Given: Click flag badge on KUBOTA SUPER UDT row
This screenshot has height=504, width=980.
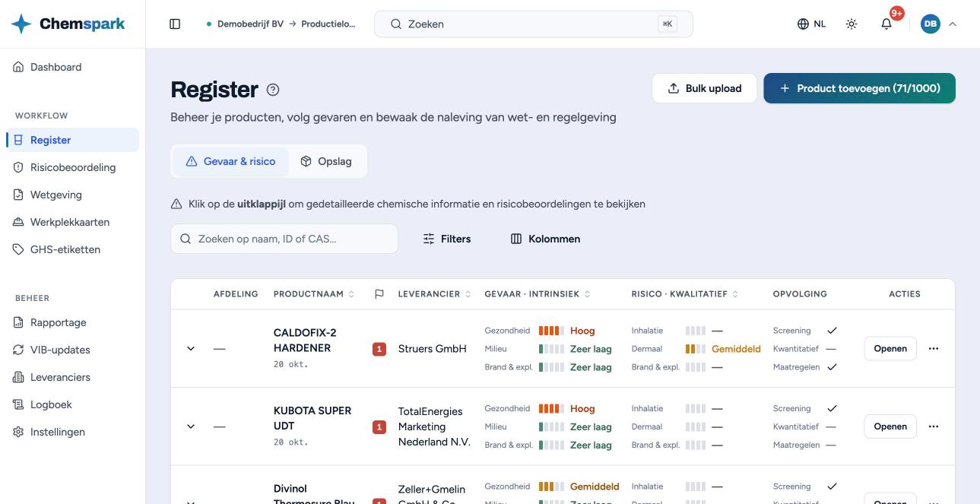Looking at the screenshot, I should pos(379,427).
